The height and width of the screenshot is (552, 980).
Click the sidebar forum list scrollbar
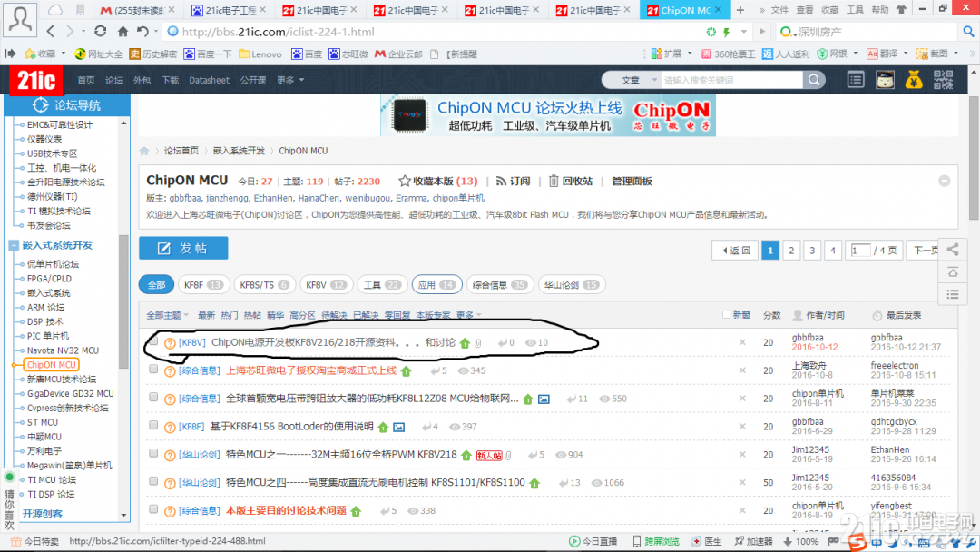click(123, 301)
